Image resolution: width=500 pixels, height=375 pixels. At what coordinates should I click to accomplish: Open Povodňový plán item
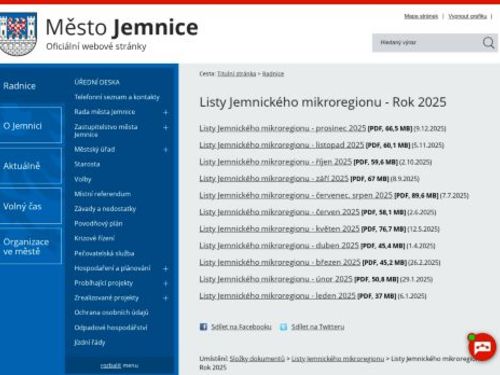pos(98,223)
